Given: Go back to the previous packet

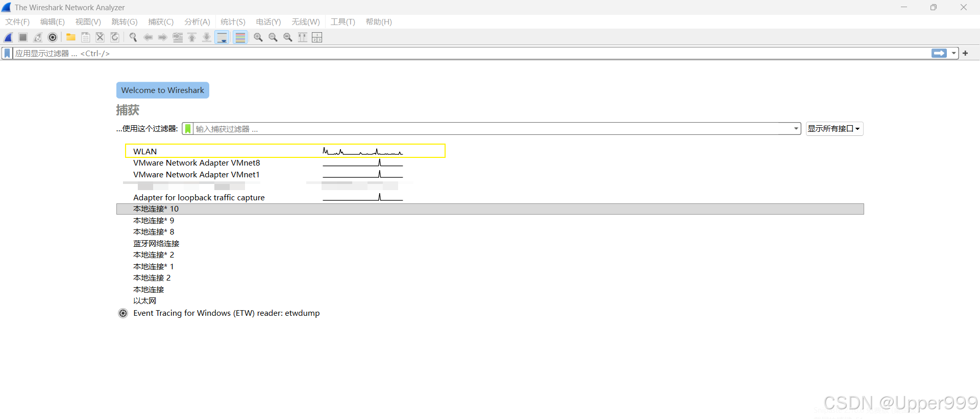Looking at the screenshot, I should click(x=148, y=37).
